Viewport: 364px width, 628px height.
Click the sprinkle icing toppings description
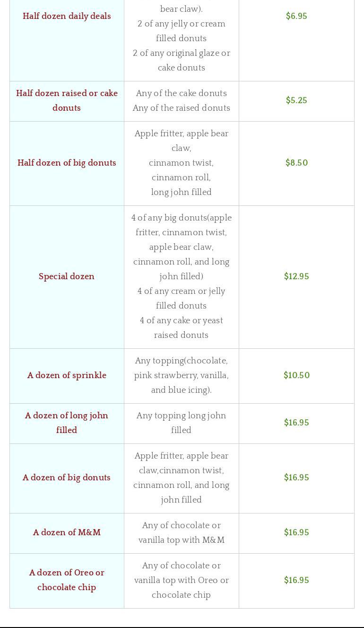[181, 375]
